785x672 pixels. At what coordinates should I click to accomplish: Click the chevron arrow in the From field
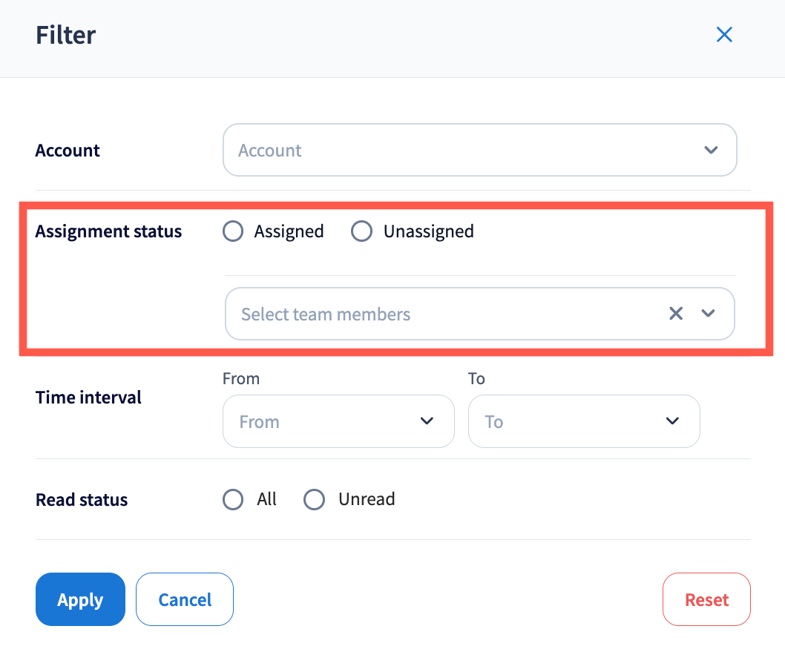427,421
